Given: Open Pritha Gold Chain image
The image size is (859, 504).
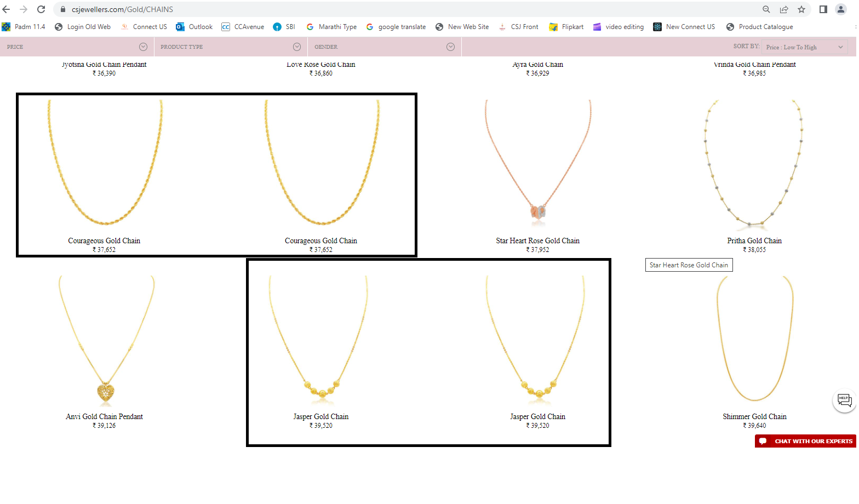Looking at the screenshot, I should pos(754,164).
